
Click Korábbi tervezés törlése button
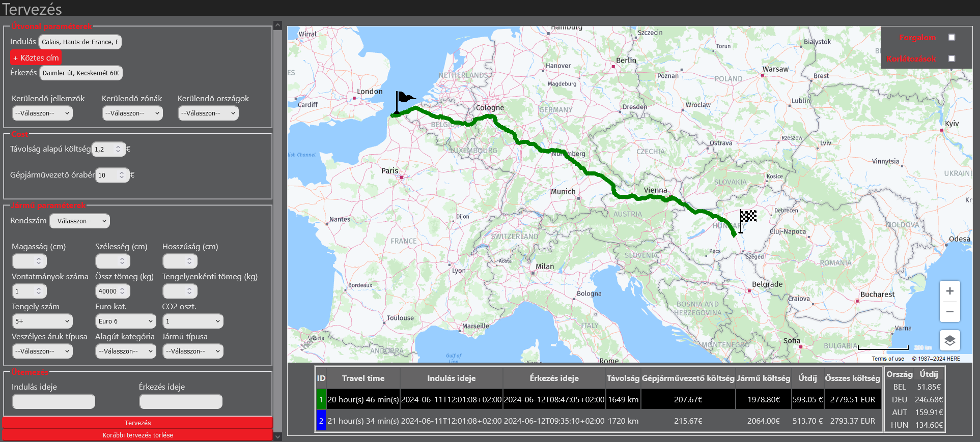pyautogui.click(x=137, y=435)
